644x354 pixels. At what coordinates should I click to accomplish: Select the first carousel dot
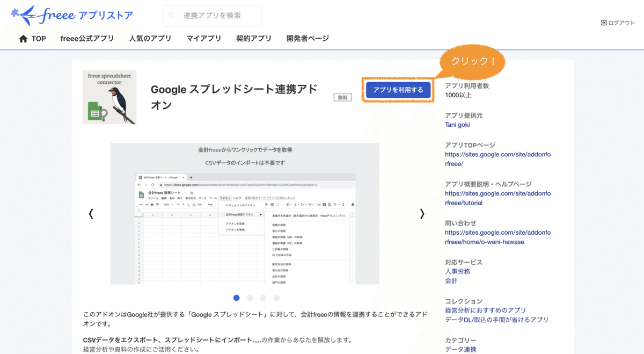click(x=237, y=298)
